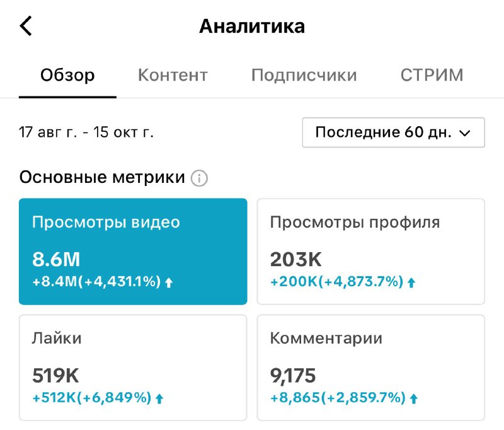The width and height of the screenshot is (504, 430).
Task: Select the Обзор tab
Action: click(x=67, y=75)
